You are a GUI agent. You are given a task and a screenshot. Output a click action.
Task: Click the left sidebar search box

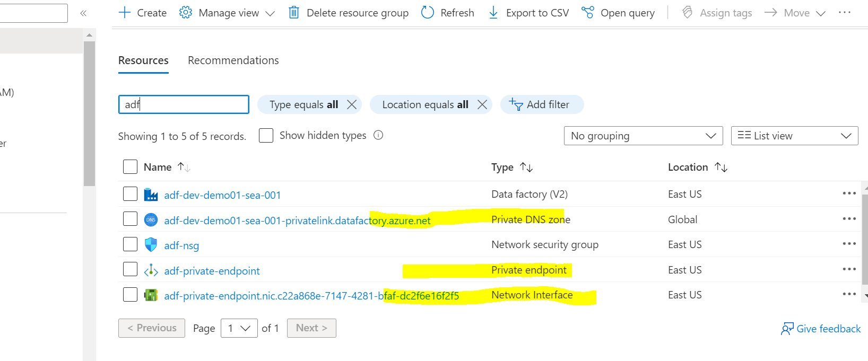click(x=33, y=13)
